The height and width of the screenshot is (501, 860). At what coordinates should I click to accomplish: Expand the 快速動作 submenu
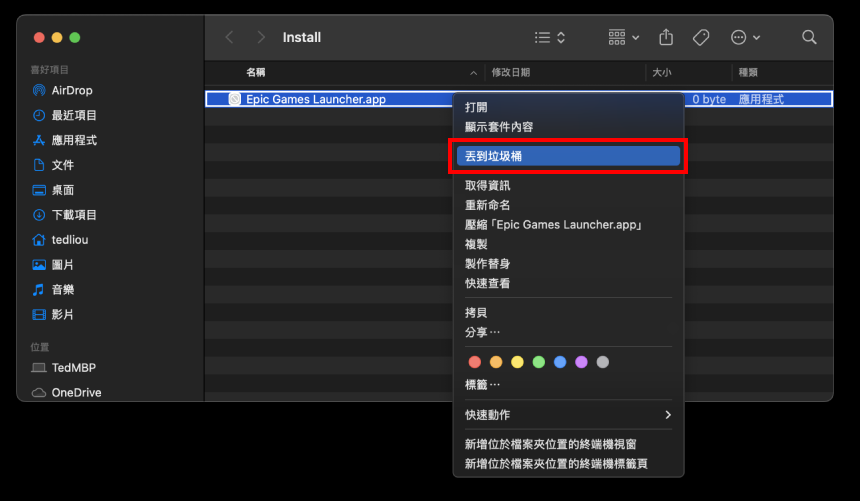567,414
